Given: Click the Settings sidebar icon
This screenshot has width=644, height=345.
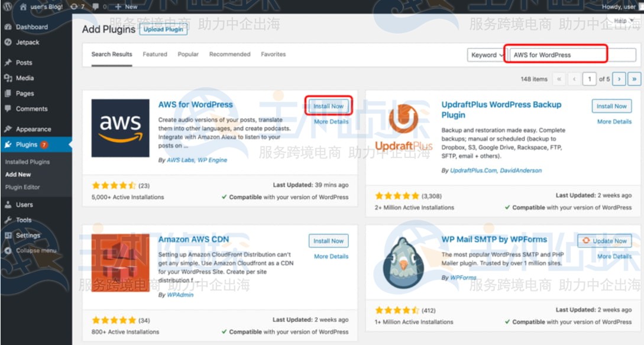Looking at the screenshot, I should 8,236.
